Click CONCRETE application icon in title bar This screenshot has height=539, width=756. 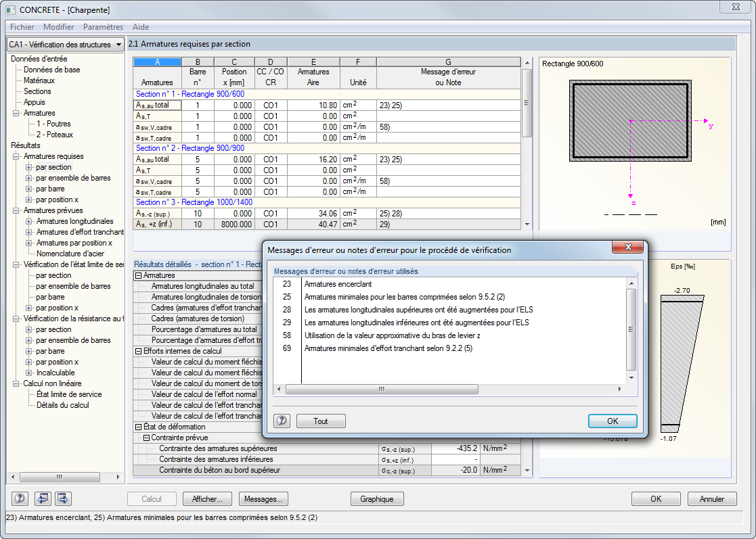click(x=11, y=9)
